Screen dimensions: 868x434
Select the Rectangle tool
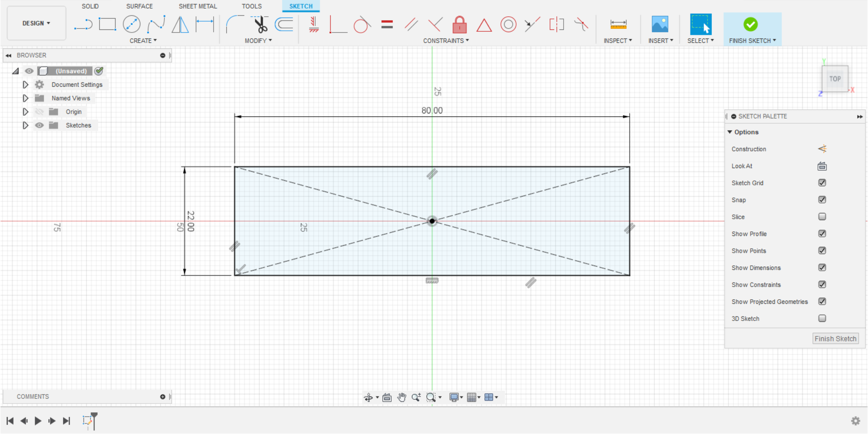tap(107, 24)
